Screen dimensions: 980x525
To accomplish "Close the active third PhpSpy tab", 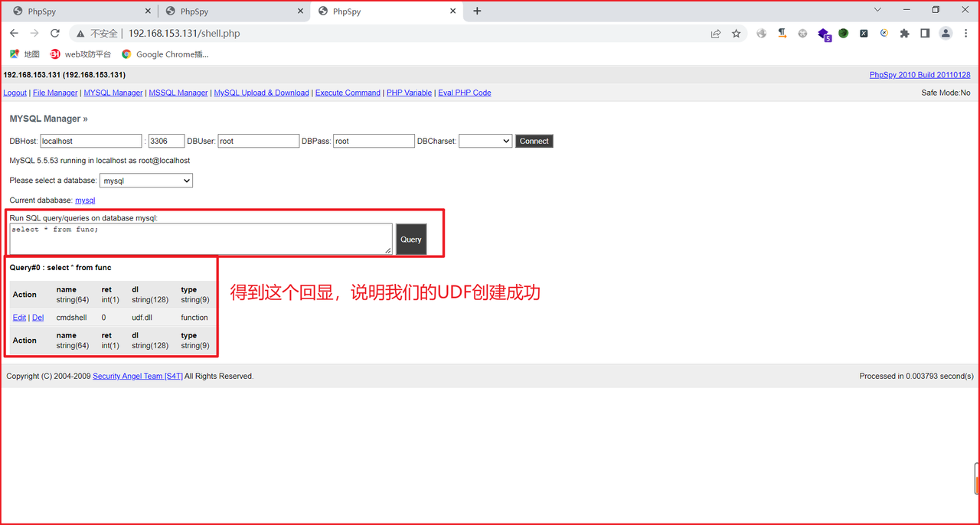I will pos(453,11).
